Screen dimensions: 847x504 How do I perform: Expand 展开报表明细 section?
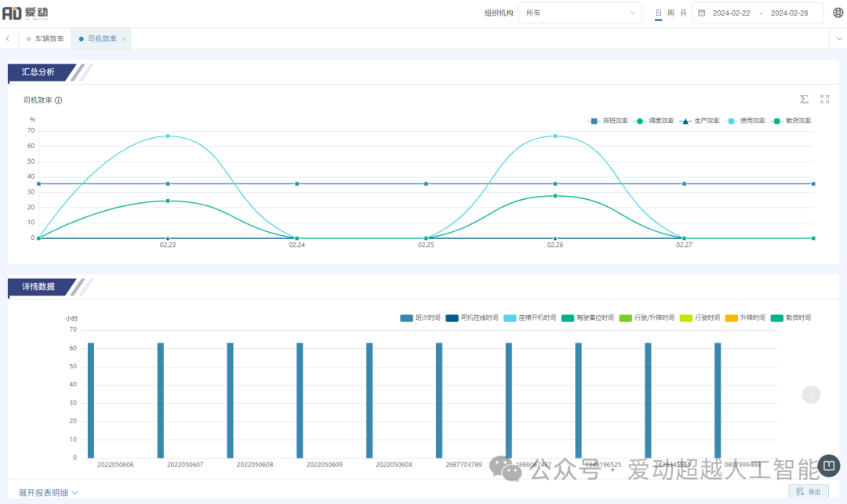click(48, 492)
